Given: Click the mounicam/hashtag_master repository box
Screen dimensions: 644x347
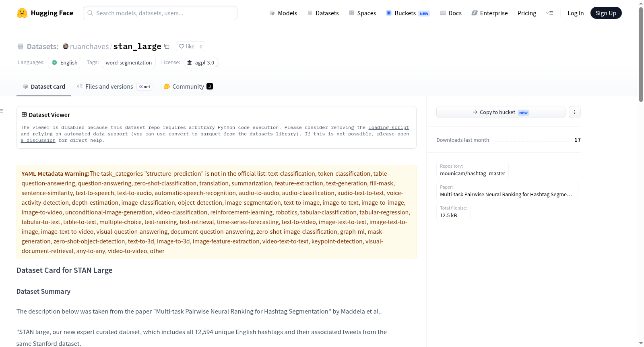Looking at the screenshot, I should tap(473, 170).
